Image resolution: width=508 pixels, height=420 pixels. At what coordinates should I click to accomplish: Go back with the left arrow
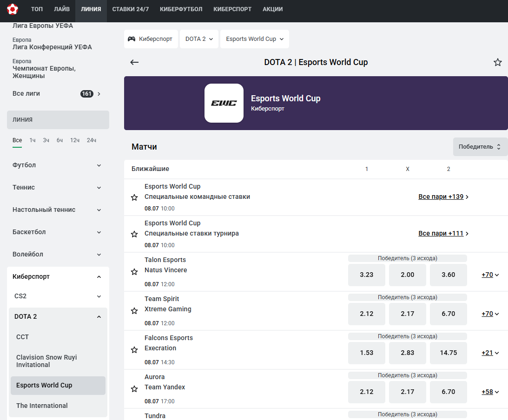tap(134, 62)
